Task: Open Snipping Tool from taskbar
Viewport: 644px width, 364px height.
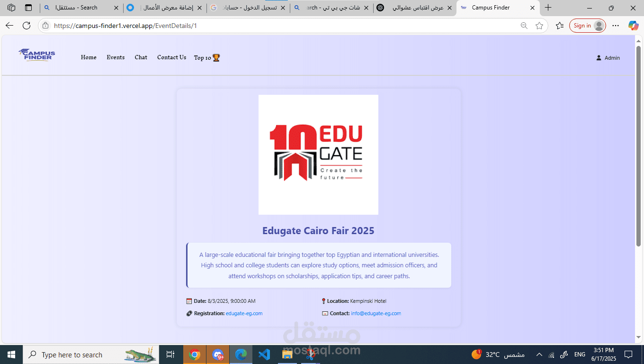Action: click(310, 355)
